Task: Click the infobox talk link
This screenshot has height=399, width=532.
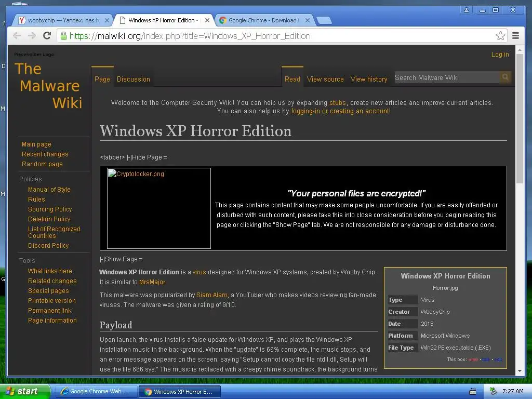Action: coord(486,360)
